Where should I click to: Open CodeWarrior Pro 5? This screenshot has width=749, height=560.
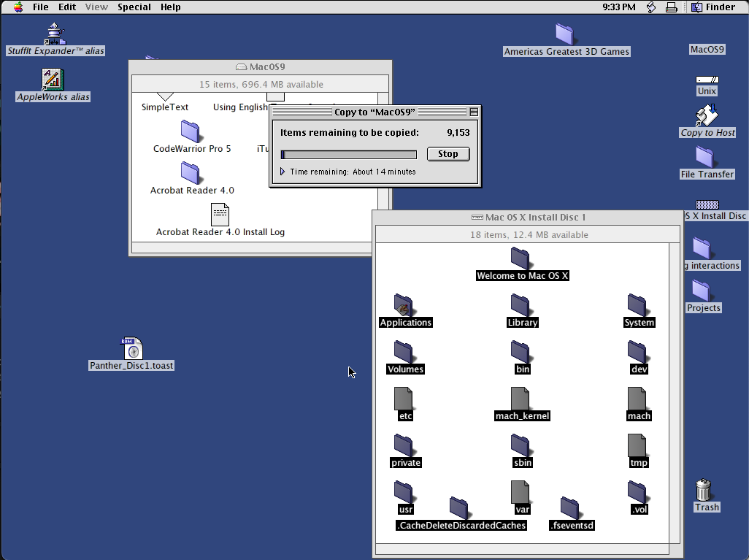(191, 133)
